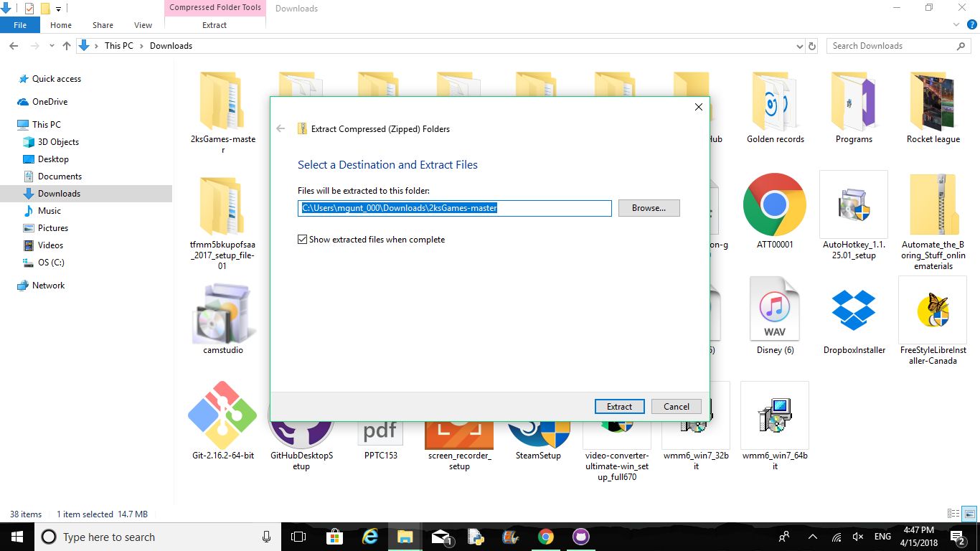Click the Refresh icon beside the address bar

(x=812, y=46)
